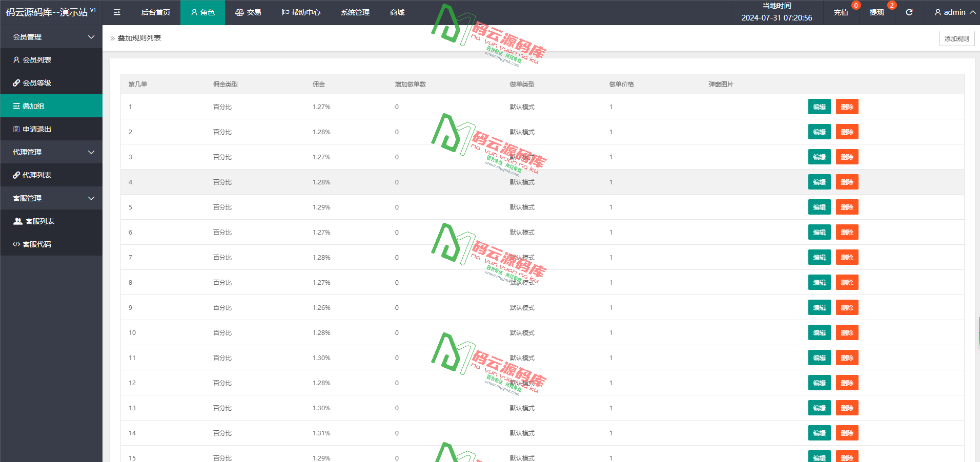Open 帮助中心 in top navigation
This screenshot has width=980, height=462.
pos(301,12)
